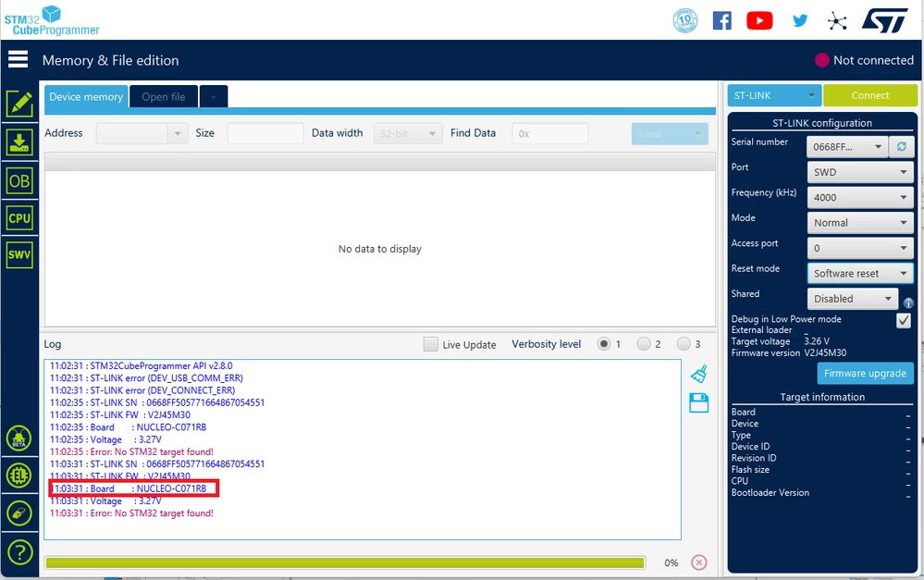Switch to the Open file tab
Screen dimensions: 924x580
point(163,96)
